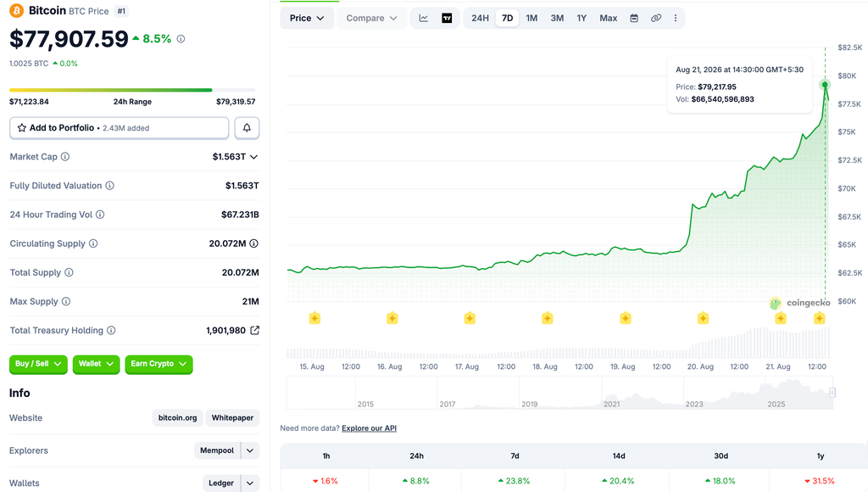This screenshot has width=868, height=492.
Task: Select the 24H time range
Action: [480, 19]
